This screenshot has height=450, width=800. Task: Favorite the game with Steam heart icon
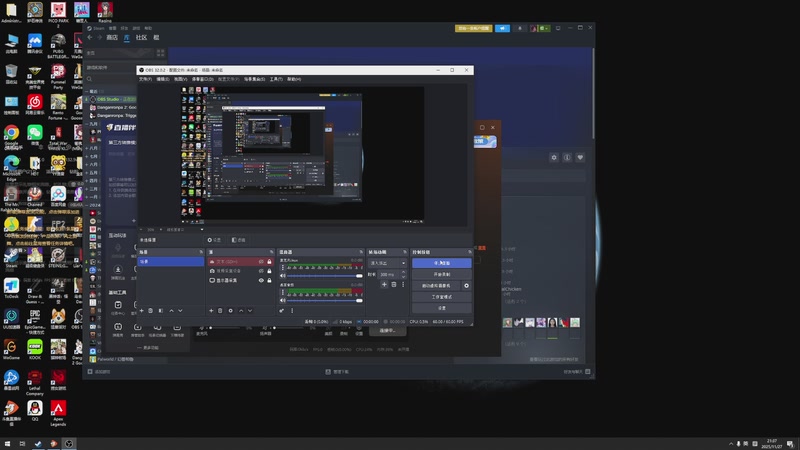[x=580, y=158]
